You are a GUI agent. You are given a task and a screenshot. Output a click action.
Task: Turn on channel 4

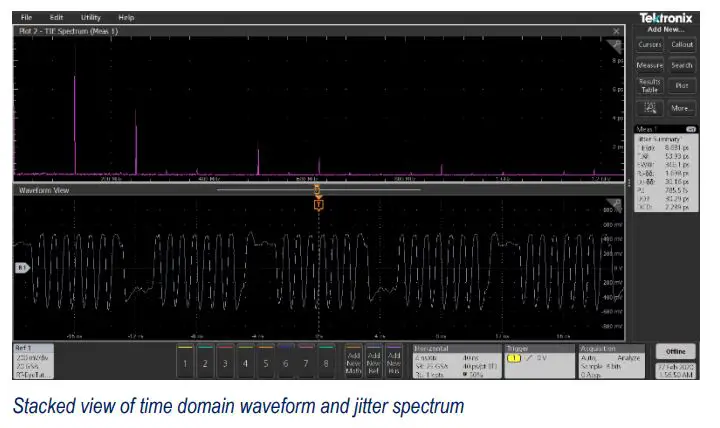(246, 361)
